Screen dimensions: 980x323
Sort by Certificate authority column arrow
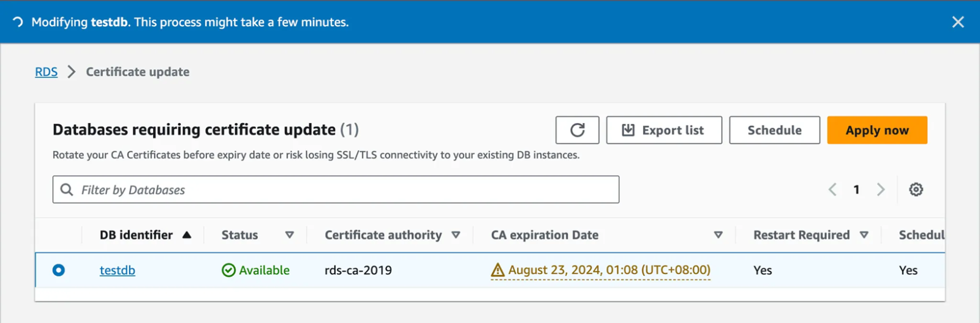coord(456,235)
